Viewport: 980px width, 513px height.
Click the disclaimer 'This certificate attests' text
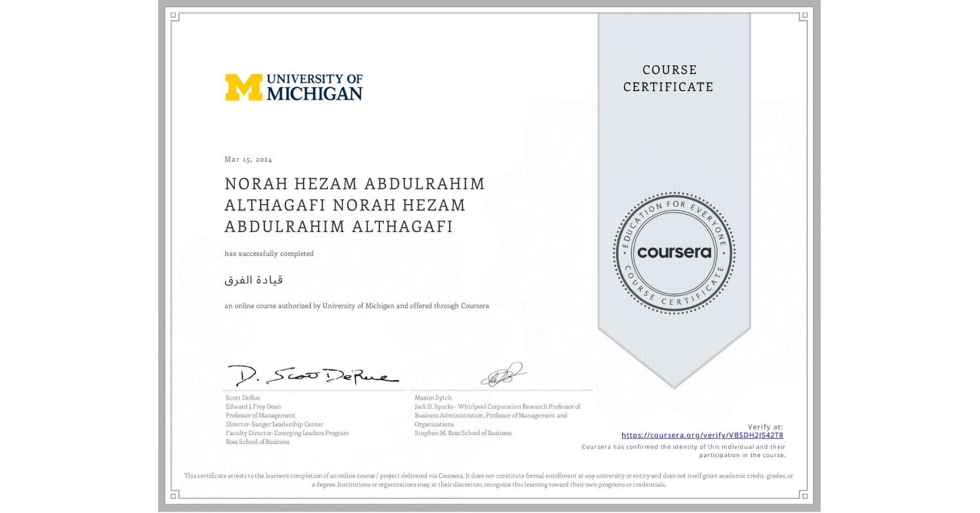point(489,480)
